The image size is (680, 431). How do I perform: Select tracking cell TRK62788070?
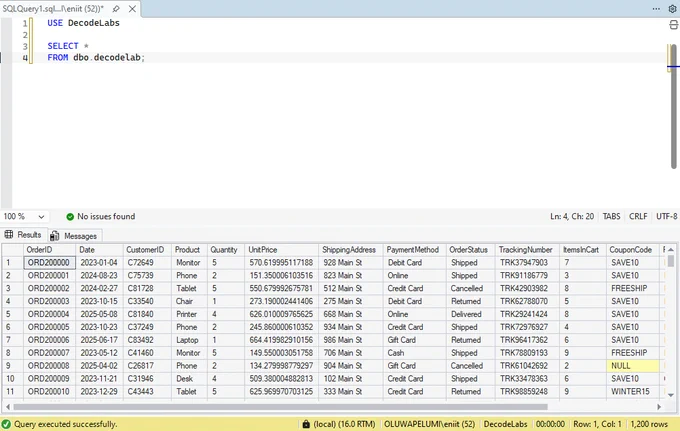(527, 301)
